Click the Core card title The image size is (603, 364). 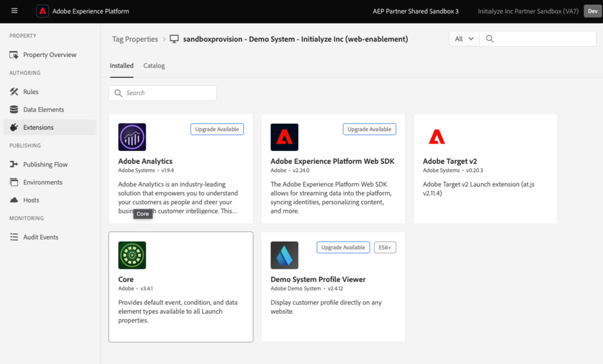pos(126,279)
